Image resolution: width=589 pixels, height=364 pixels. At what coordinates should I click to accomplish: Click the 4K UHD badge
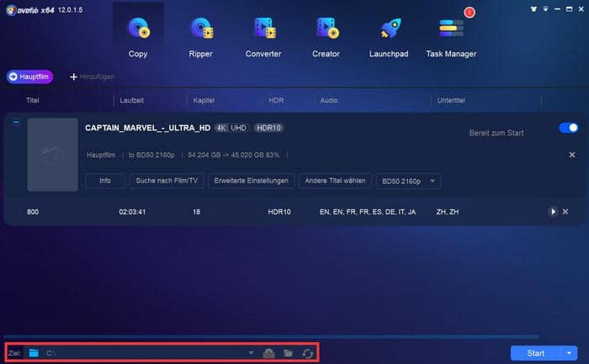click(x=231, y=128)
